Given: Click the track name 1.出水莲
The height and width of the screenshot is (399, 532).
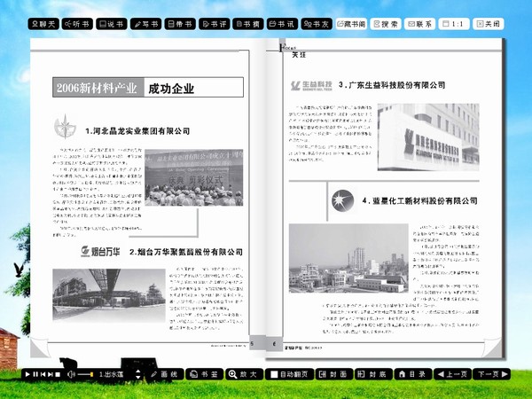Looking at the screenshot, I should tap(112, 374).
